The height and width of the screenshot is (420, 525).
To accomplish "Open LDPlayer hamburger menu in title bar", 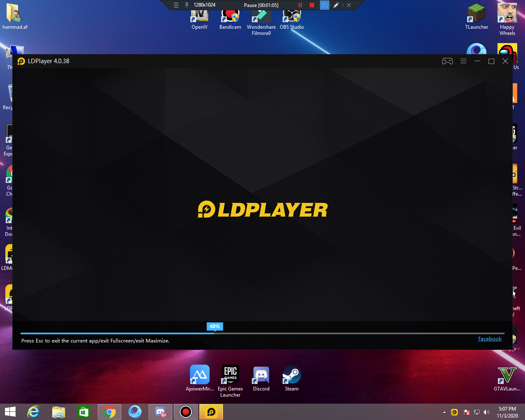I will (x=463, y=61).
